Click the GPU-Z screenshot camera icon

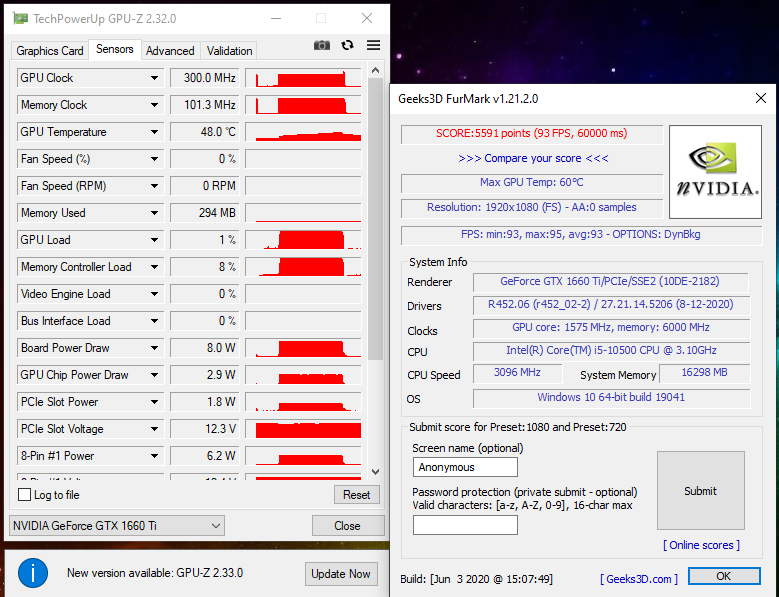point(322,46)
